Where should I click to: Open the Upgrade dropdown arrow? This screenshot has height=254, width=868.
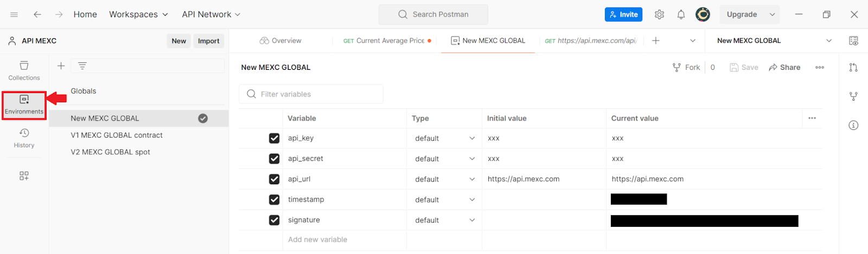tap(772, 15)
